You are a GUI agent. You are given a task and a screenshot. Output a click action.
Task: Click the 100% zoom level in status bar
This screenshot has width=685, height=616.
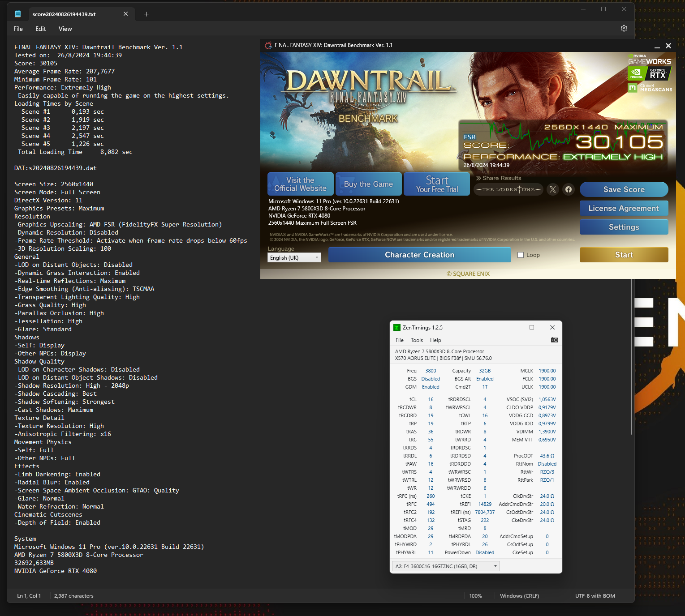pos(476,596)
